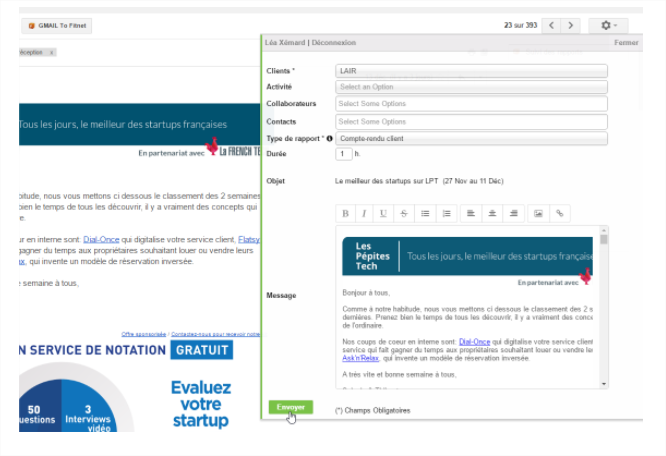Click the Envoyer button
This screenshot has width=666, height=456.
[290, 408]
